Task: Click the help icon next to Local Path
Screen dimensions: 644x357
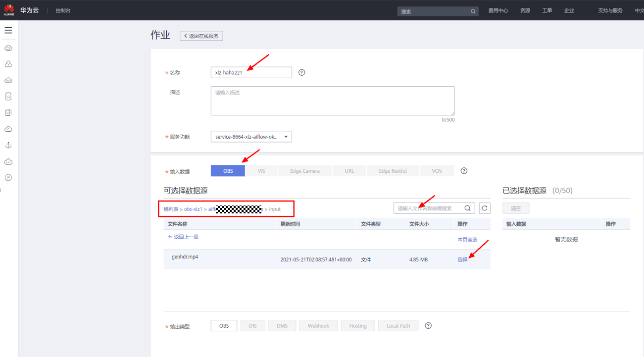Action: click(x=428, y=326)
